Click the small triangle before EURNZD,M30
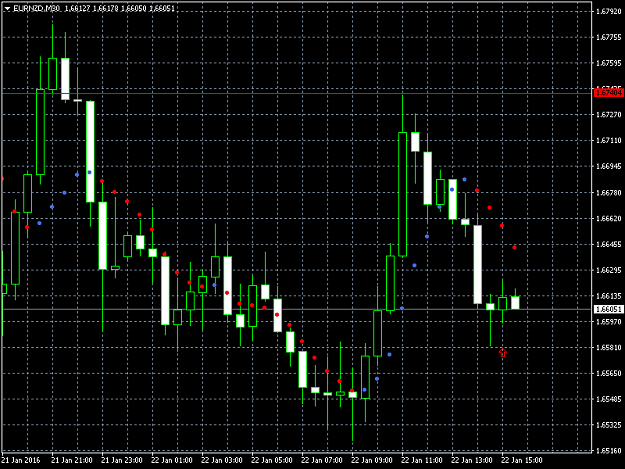The width and height of the screenshot is (625, 469). pyautogui.click(x=7, y=8)
